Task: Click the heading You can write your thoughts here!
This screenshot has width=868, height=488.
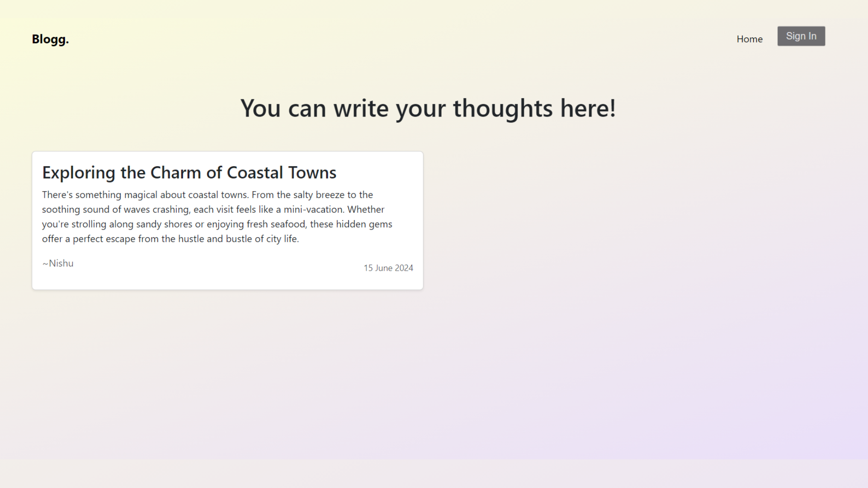Action: (428, 108)
